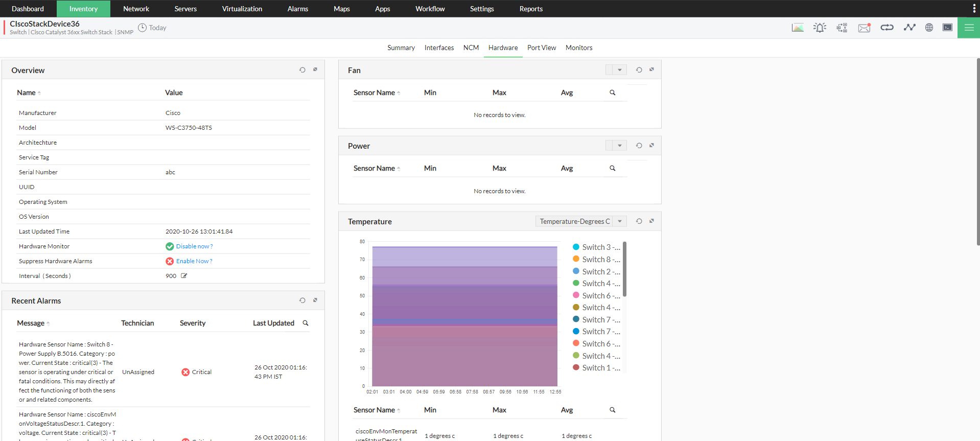
Task: Expand the Temperature-Degrees C dropdown
Action: click(x=619, y=221)
